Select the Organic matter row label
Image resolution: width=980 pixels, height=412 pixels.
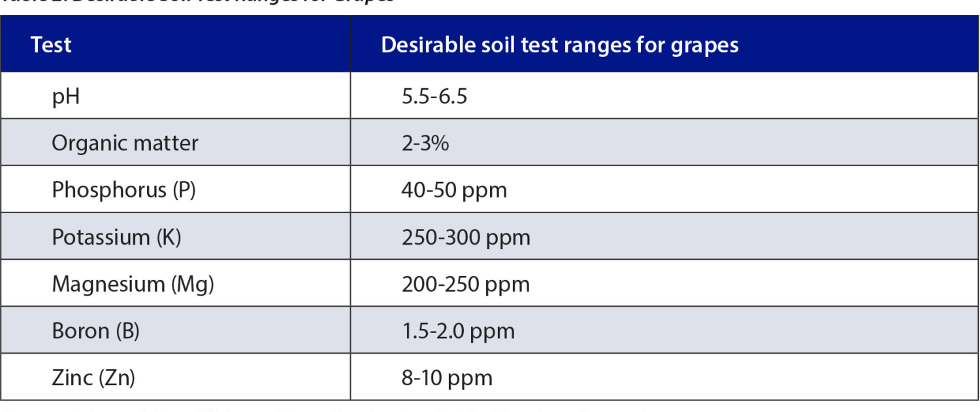pyautogui.click(x=125, y=143)
